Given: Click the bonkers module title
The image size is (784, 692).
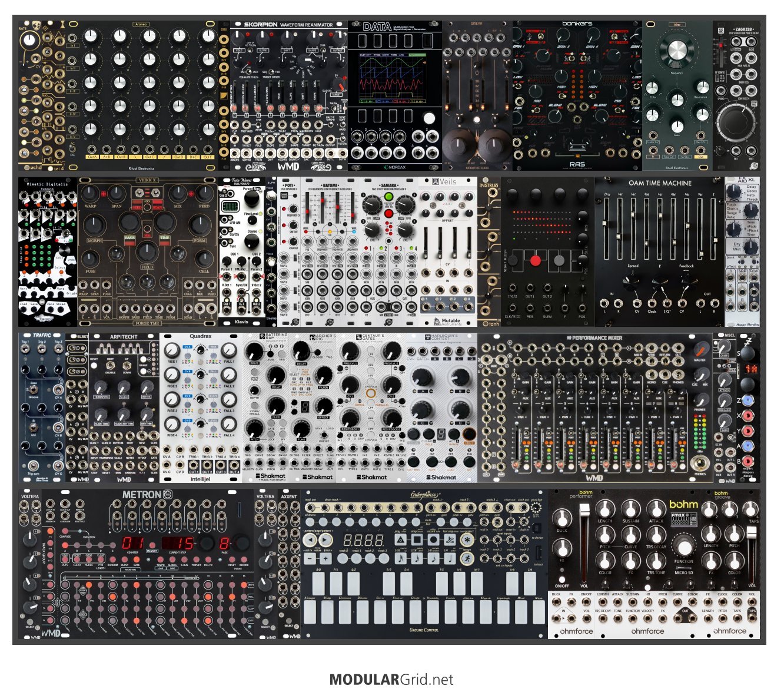Looking at the screenshot, I should [x=577, y=24].
